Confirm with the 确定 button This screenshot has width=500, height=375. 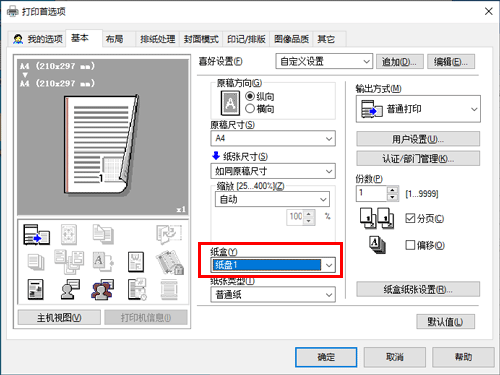326,357
